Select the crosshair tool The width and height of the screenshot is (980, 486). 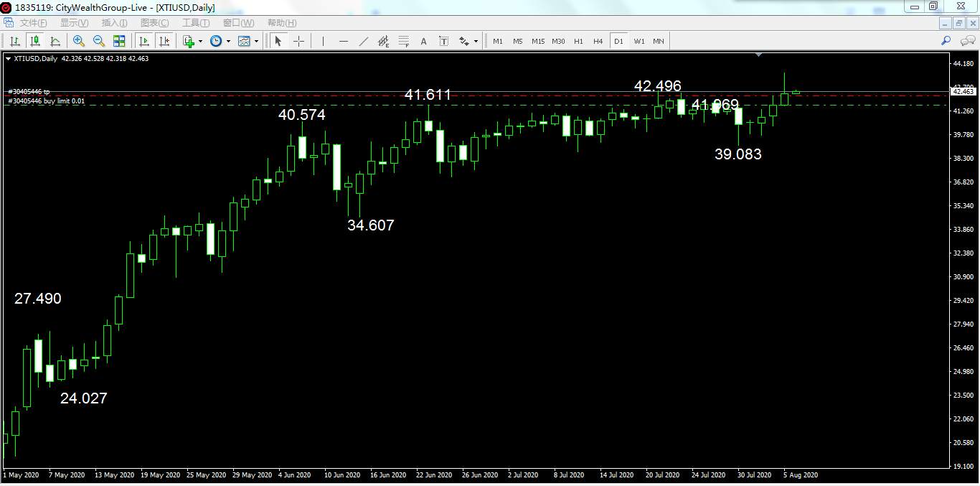click(x=298, y=41)
